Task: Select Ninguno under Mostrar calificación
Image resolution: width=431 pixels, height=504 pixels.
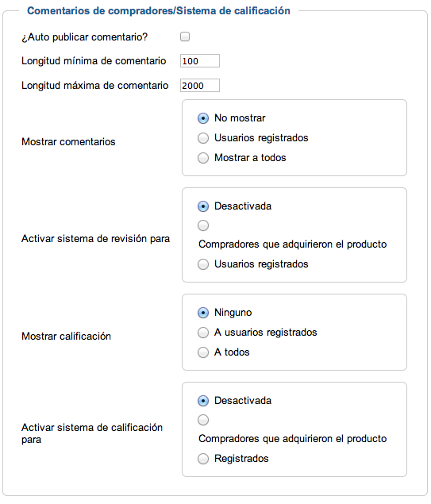Action: pos(203,313)
